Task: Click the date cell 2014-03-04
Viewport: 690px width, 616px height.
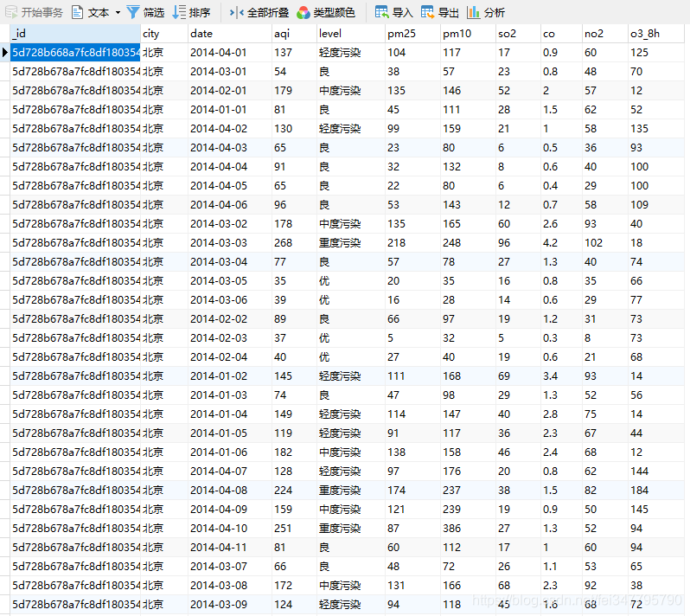Action: 230,262
